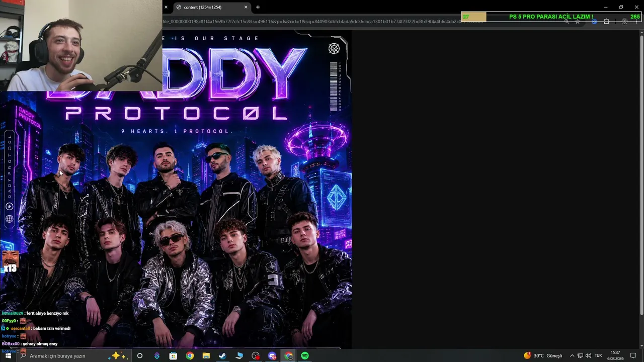Open the Windows notification center

click(633, 355)
